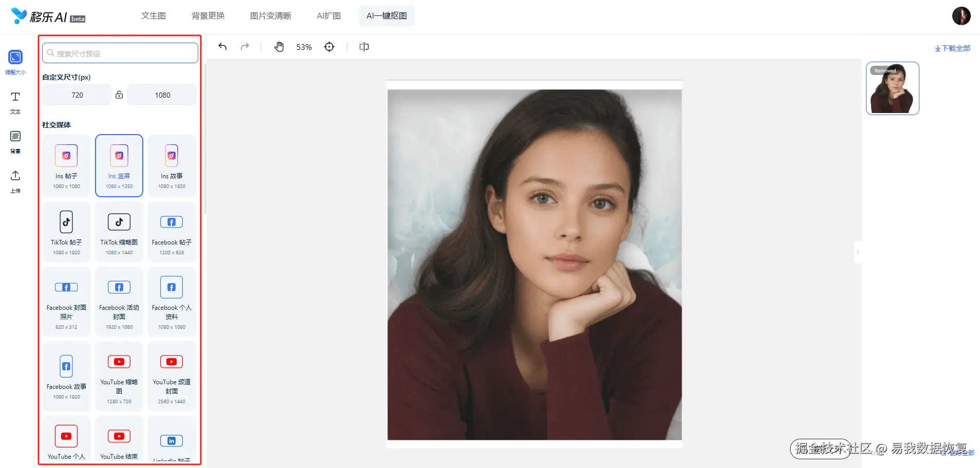Screen dimensions: 980x468
Task: Click the center-canvas crosshair icon
Action: 329,47
